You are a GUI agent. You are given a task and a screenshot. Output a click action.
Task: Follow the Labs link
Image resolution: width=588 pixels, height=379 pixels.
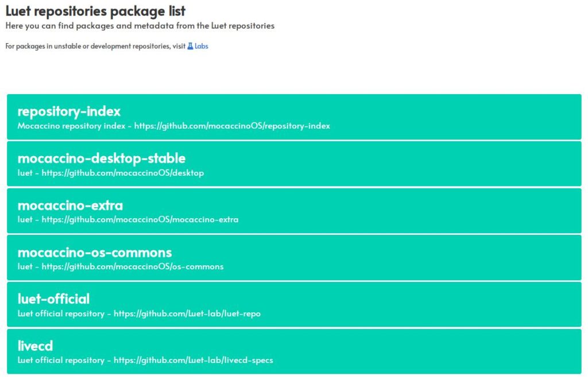pyautogui.click(x=202, y=46)
